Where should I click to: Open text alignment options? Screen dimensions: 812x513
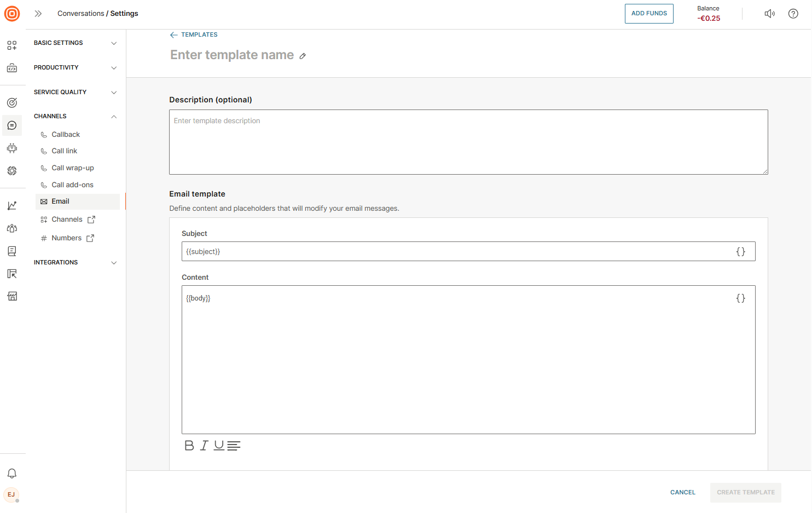coord(234,446)
